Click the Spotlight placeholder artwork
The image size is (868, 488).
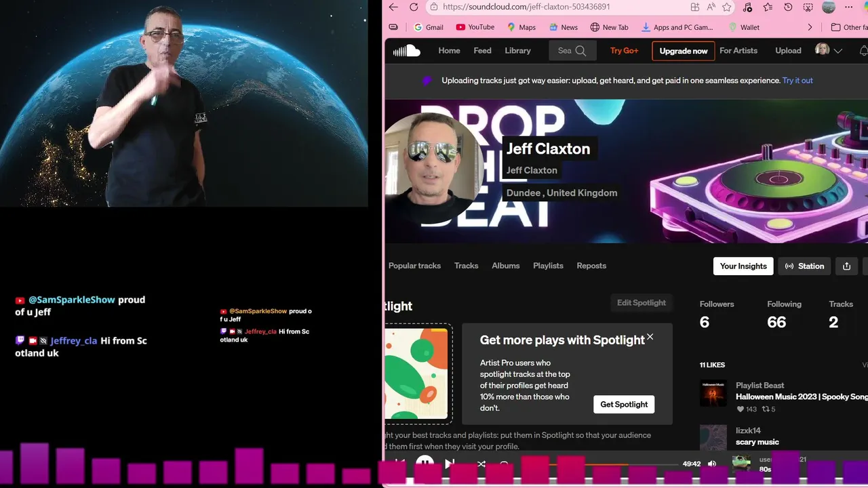point(417,374)
